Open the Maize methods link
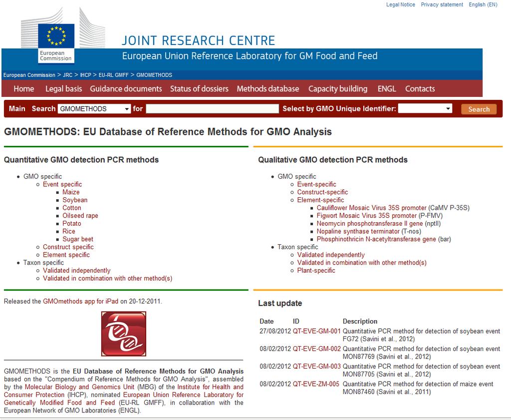Viewport: 511px width, 420px height. [71, 192]
